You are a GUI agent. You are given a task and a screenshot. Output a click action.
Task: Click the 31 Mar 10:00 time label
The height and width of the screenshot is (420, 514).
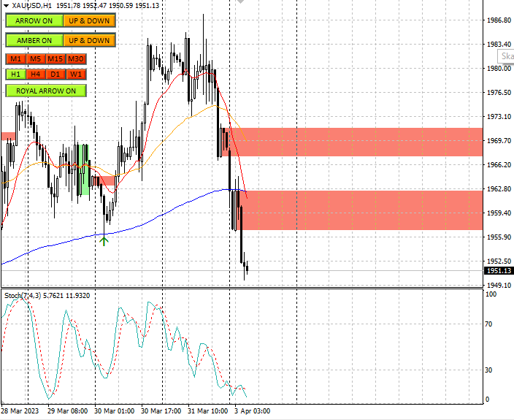(x=208, y=411)
